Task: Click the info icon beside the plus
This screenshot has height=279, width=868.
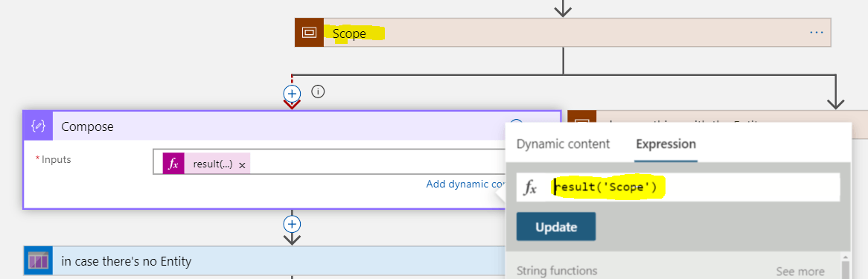Action: coord(318,92)
